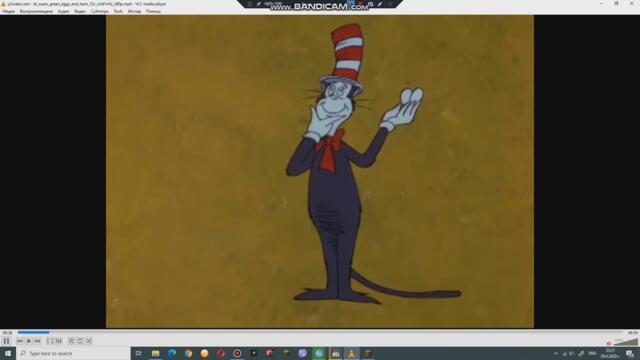
Task: Skip to the next media item
Action: pyautogui.click(x=38, y=341)
